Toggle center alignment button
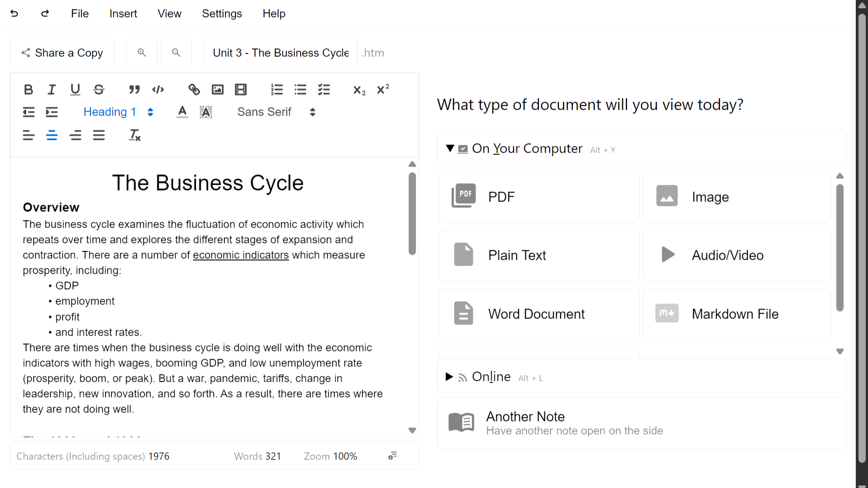This screenshot has height=488, width=868. coord(52,135)
